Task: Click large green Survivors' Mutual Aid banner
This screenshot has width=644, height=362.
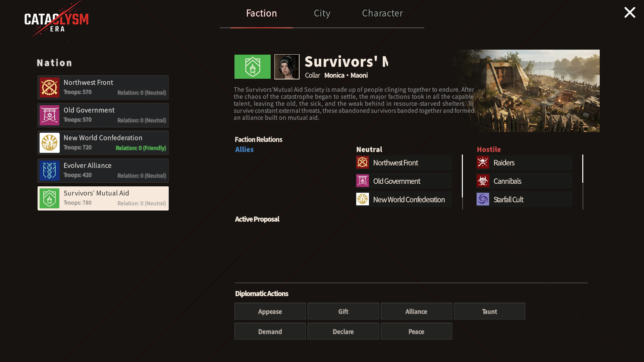Action: 252,67
